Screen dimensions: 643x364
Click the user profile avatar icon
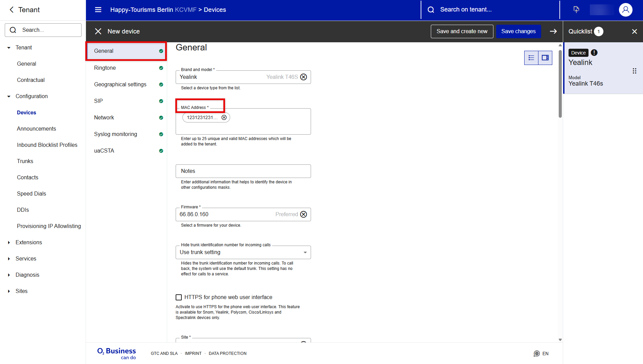[x=625, y=10]
